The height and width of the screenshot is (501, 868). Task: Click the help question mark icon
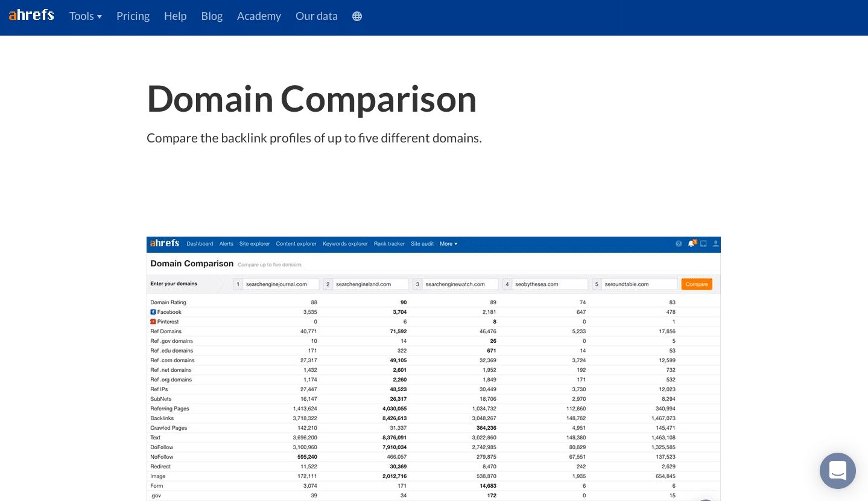(679, 244)
